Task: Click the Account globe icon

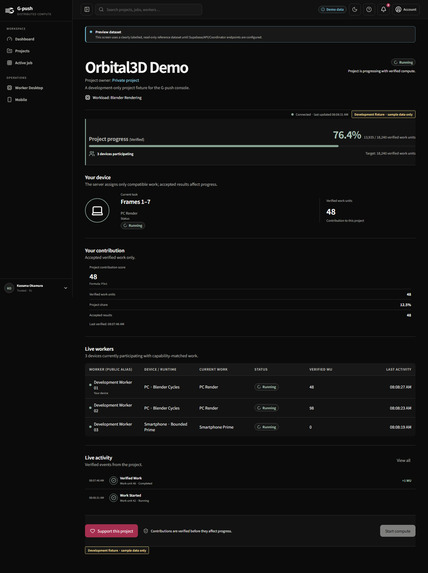Action: 398,10
